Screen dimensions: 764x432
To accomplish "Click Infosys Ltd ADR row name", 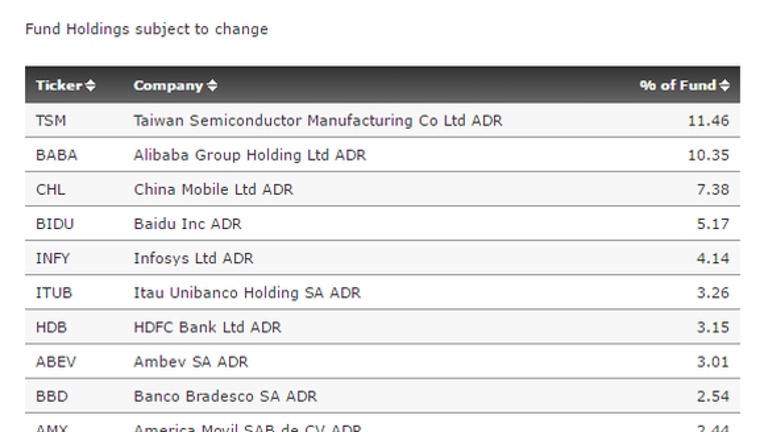I will [193, 258].
